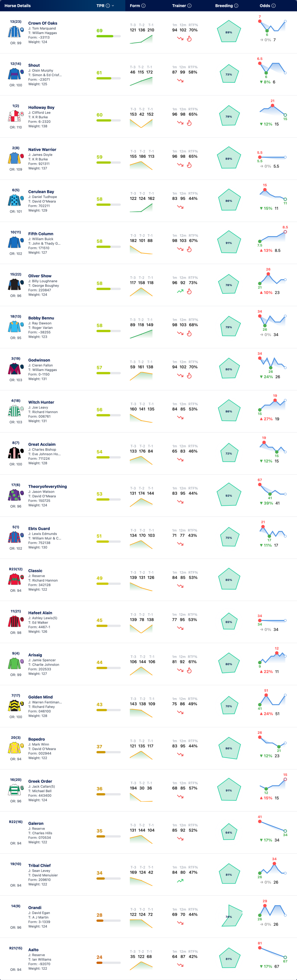Viewport: 297px width, 980px height.
Task: Open the Breeding column info icon
Action: [x=236, y=6]
